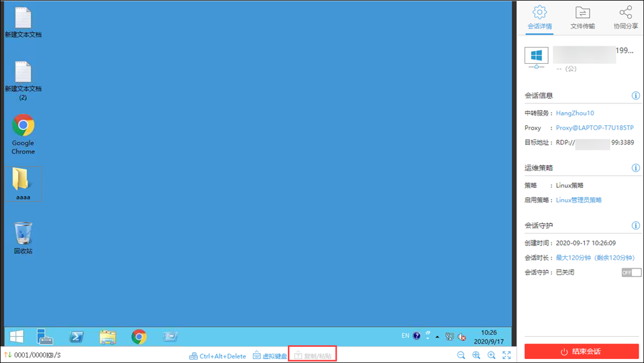Click the EN language indicator in tray
The image size is (644, 363).
point(405,336)
